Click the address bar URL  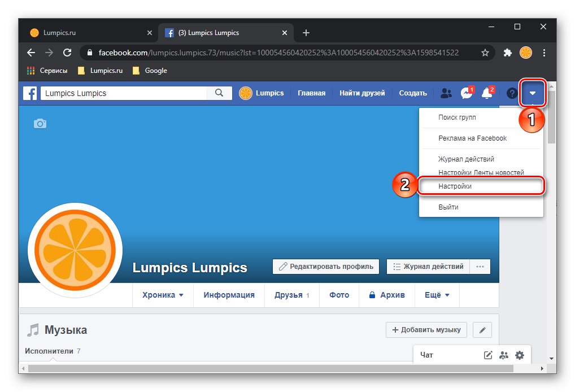[278, 53]
